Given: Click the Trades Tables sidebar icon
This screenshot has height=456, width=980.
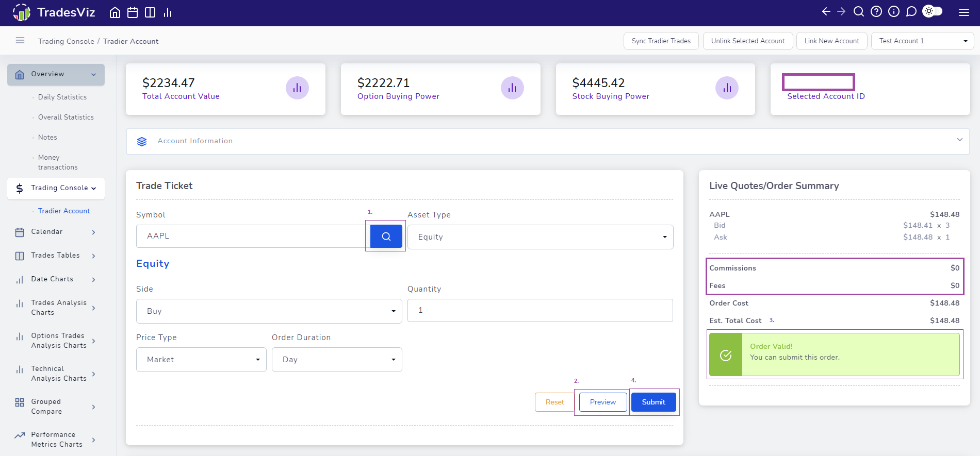Looking at the screenshot, I should click(x=20, y=256).
